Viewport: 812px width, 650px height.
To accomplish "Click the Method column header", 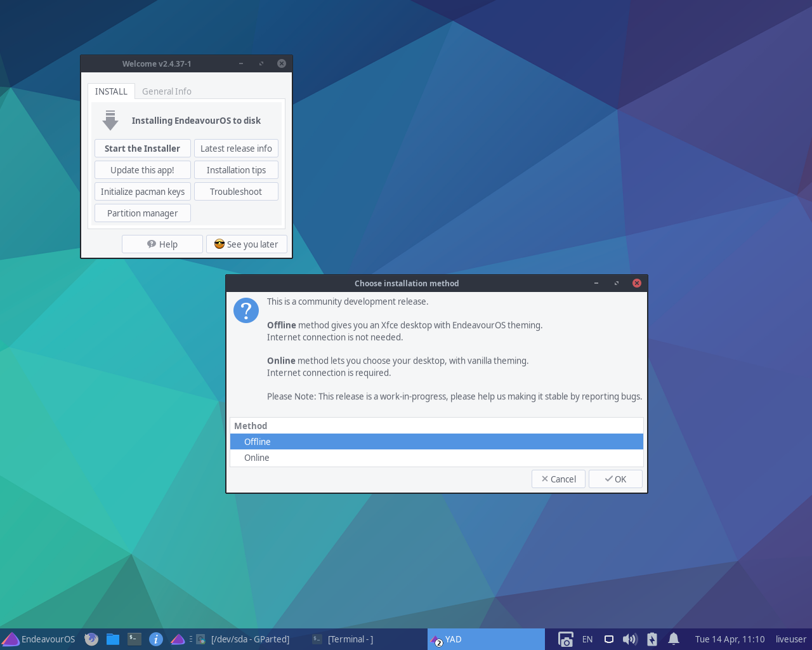I will point(436,426).
